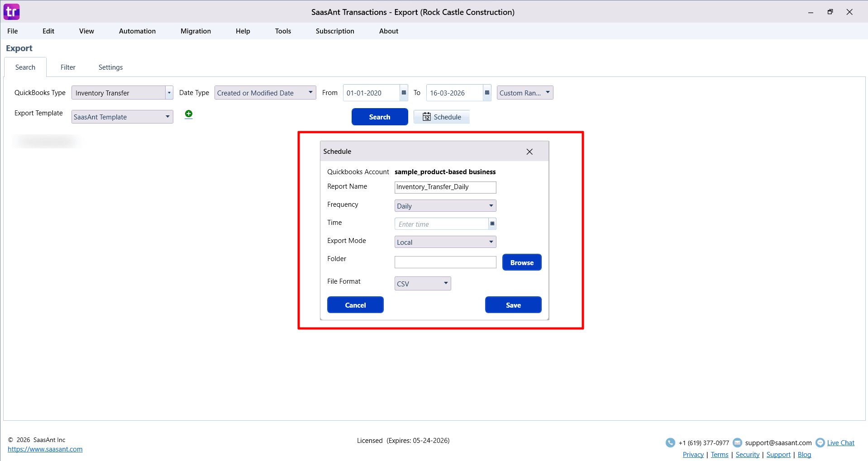The height and width of the screenshot is (461, 868).
Task: Open the Migration menu
Action: point(196,31)
